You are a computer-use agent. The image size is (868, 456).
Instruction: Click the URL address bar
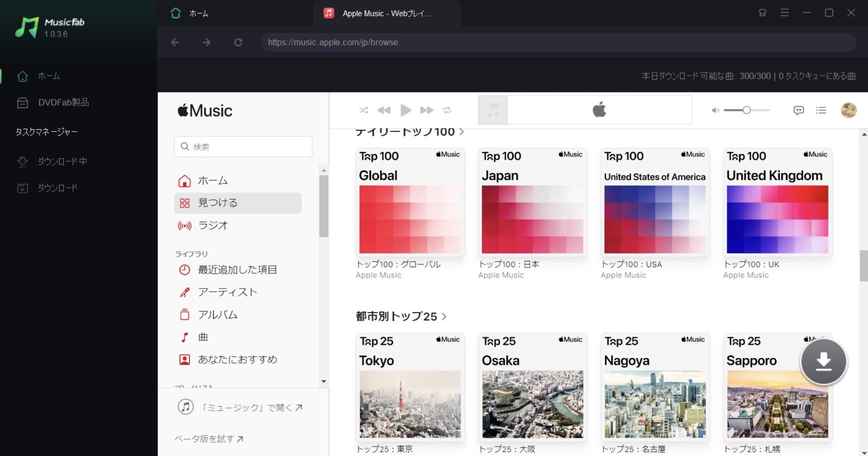tap(558, 42)
